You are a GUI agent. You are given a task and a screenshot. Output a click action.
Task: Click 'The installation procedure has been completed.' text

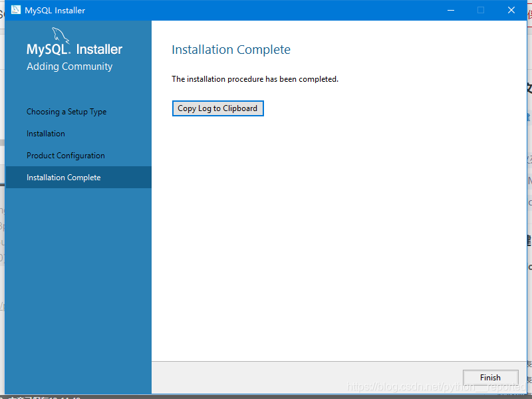pos(255,79)
